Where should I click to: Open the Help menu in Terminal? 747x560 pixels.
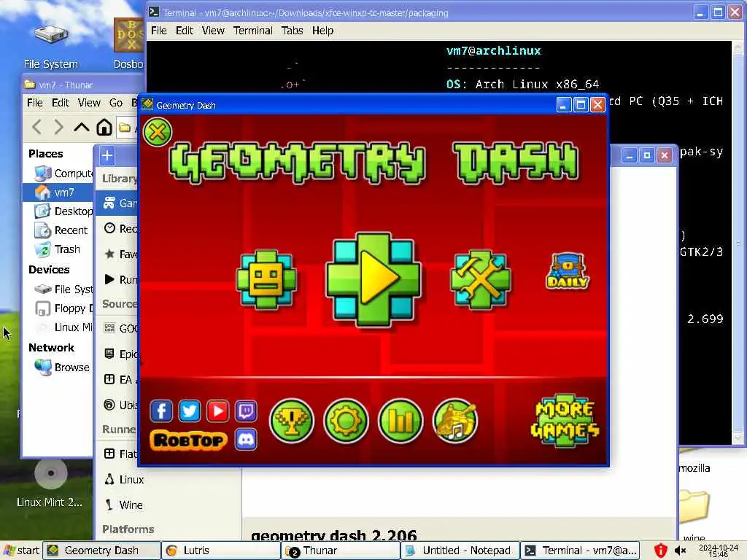322,31
